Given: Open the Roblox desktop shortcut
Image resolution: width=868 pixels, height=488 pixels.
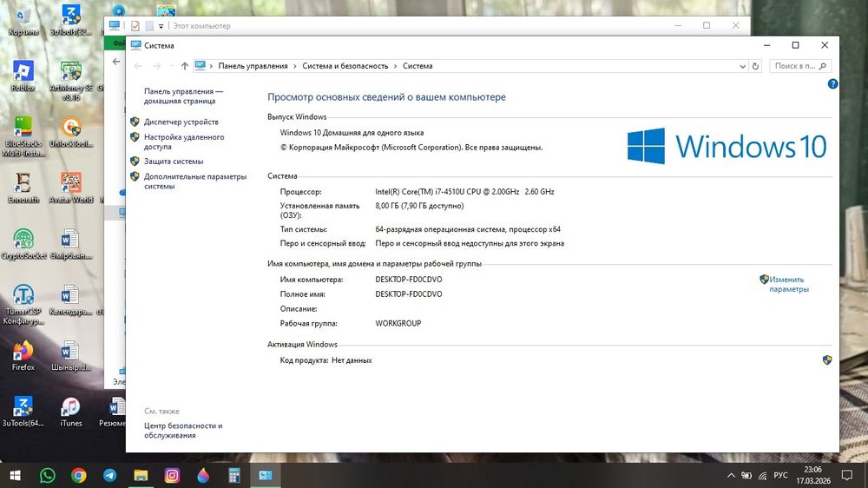Looking at the screenshot, I should 23,76.
